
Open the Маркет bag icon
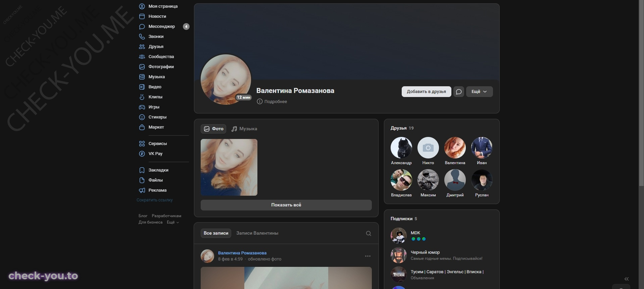[142, 127]
